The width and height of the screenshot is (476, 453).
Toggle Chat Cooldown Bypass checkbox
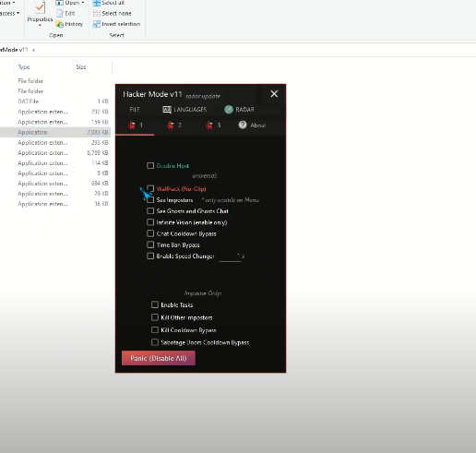pyautogui.click(x=150, y=233)
